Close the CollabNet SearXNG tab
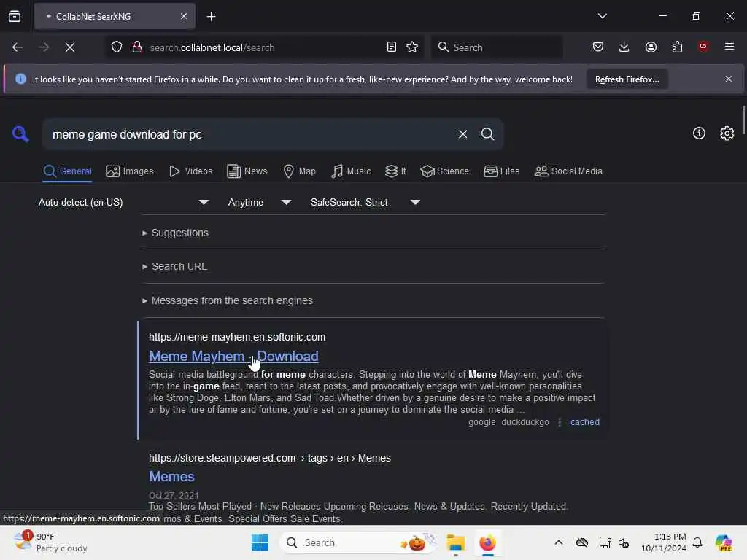The width and height of the screenshot is (747, 560). 183,16
